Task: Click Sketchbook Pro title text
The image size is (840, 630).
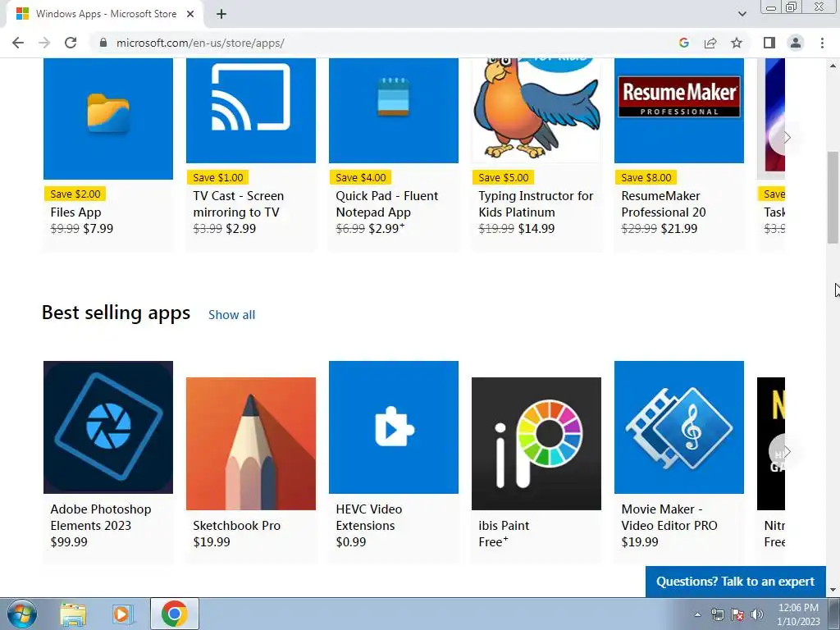Action: [x=237, y=526]
